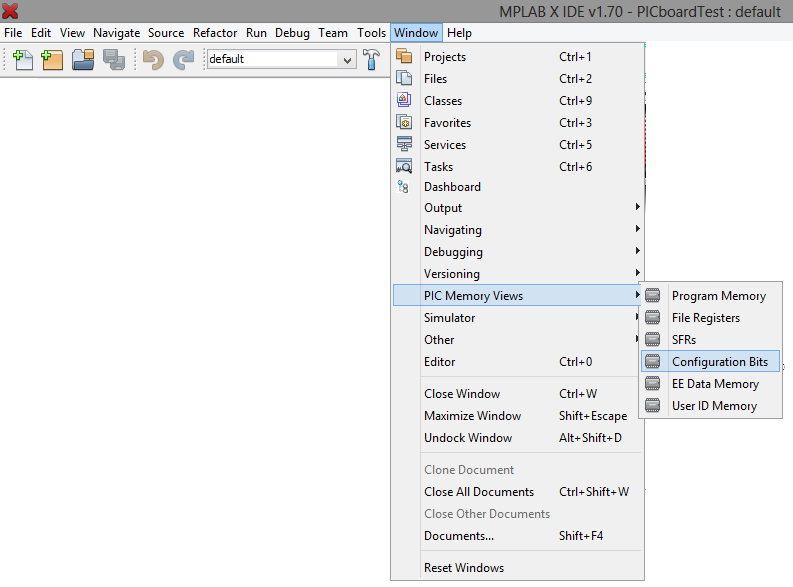The height and width of the screenshot is (587, 793).
Task: Open the Refactor menu
Action: (x=215, y=33)
